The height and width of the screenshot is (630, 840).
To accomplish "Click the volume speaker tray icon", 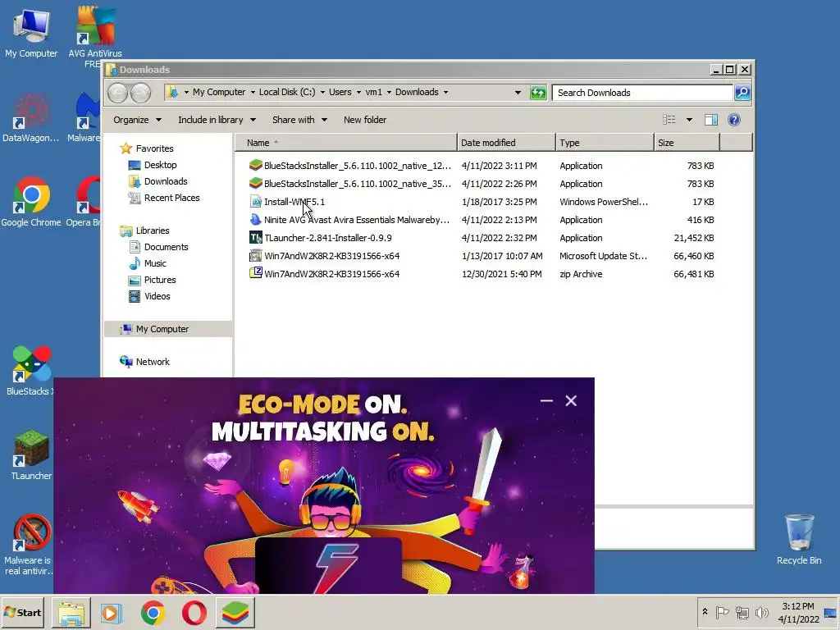I will pyautogui.click(x=761, y=612).
